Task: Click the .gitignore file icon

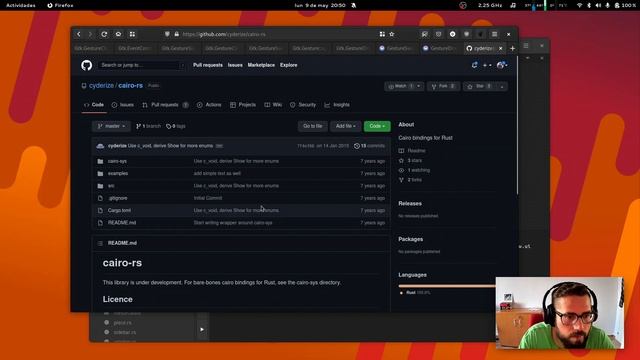Action: point(100,198)
